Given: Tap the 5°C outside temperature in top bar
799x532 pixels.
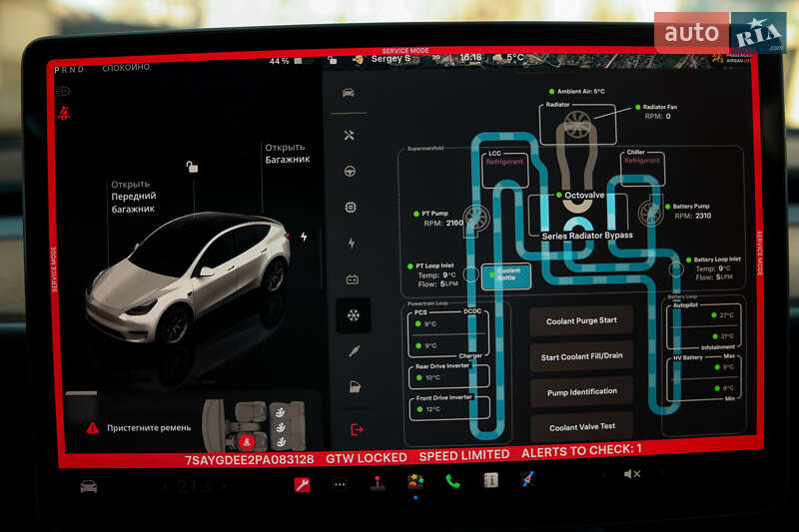Looking at the screenshot, I should click(x=514, y=58).
